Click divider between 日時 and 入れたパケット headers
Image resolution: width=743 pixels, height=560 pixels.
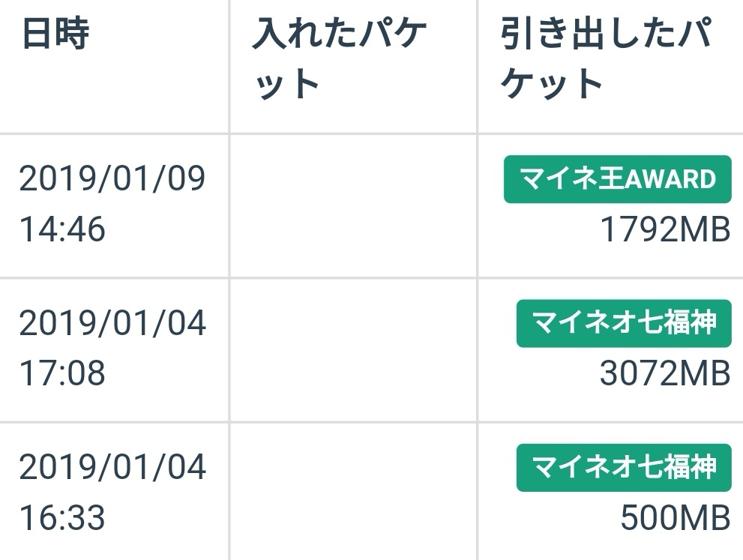(229, 66)
